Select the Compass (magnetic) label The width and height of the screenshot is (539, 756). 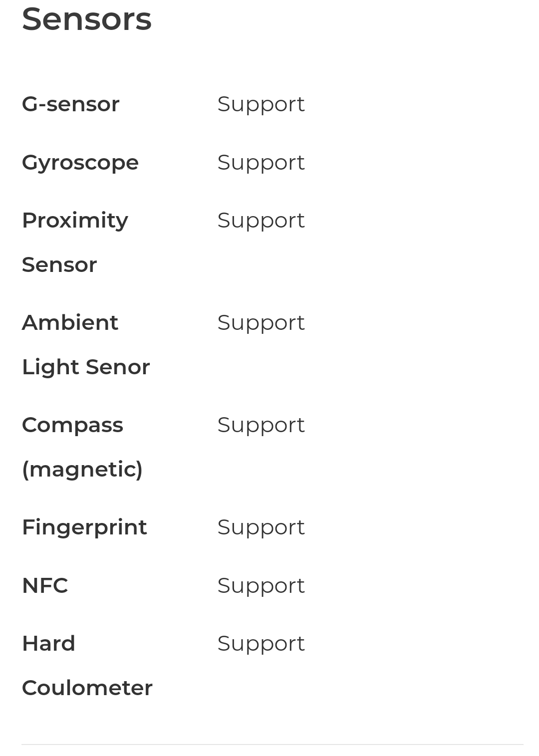(82, 447)
